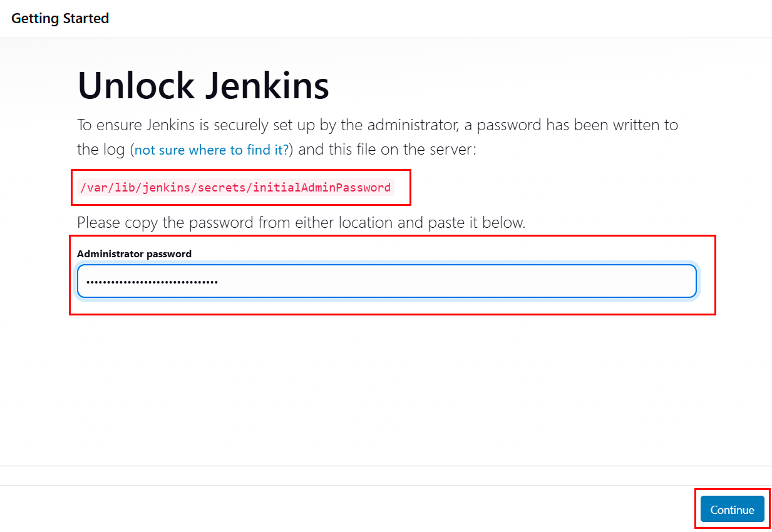Focus the Administrator password input field

[x=386, y=281]
